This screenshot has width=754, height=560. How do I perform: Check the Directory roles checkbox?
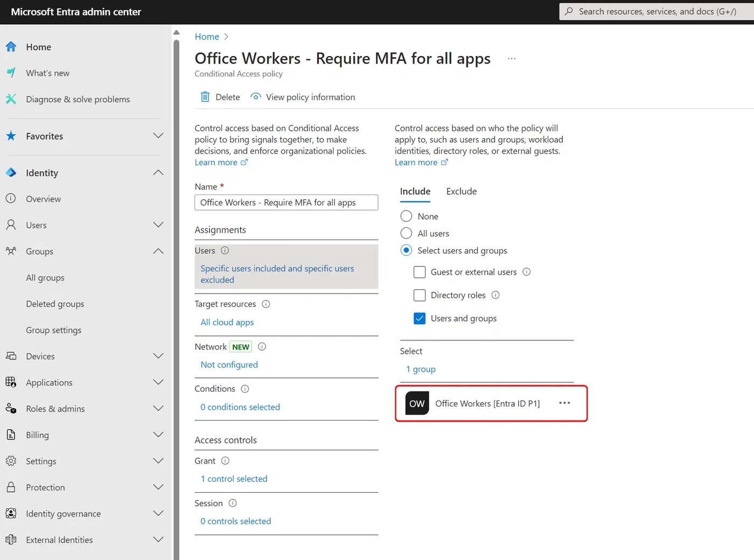pyautogui.click(x=420, y=295)
